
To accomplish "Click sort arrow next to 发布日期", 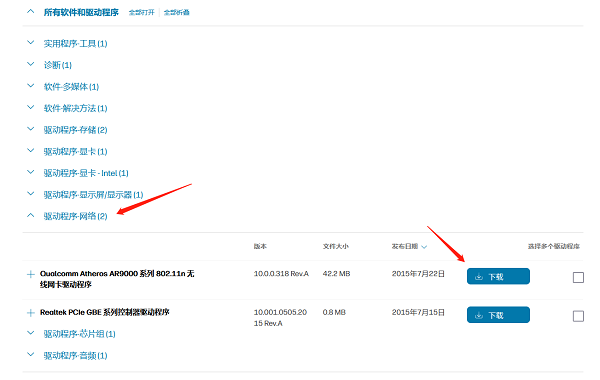I will coord(424,247).
